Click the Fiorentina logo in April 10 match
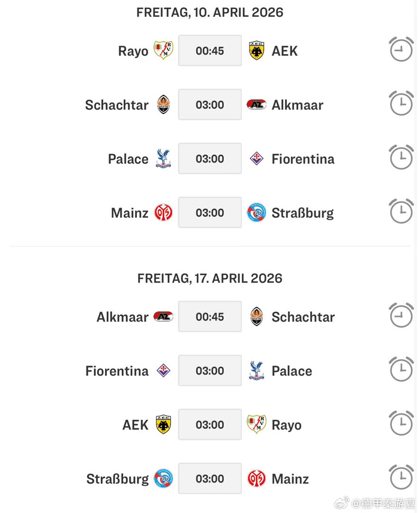Viewport: 420px width, 513px height. (x=257, y=159)
